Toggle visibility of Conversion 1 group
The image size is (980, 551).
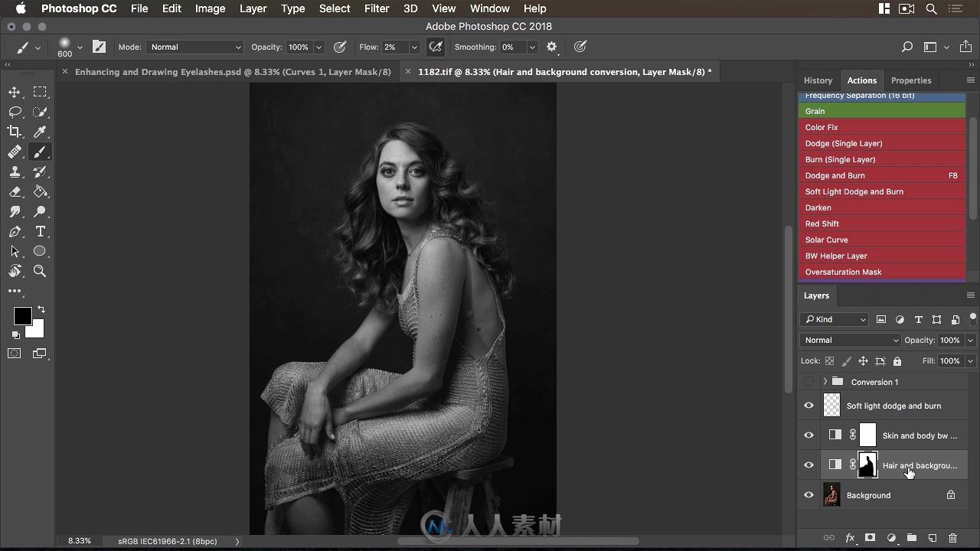[808, 381]
